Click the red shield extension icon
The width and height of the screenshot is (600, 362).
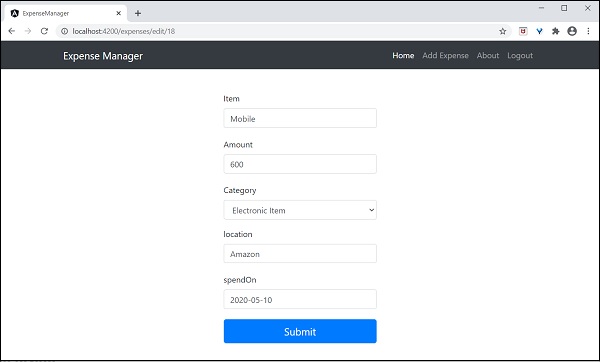click(x=523, y=31)
